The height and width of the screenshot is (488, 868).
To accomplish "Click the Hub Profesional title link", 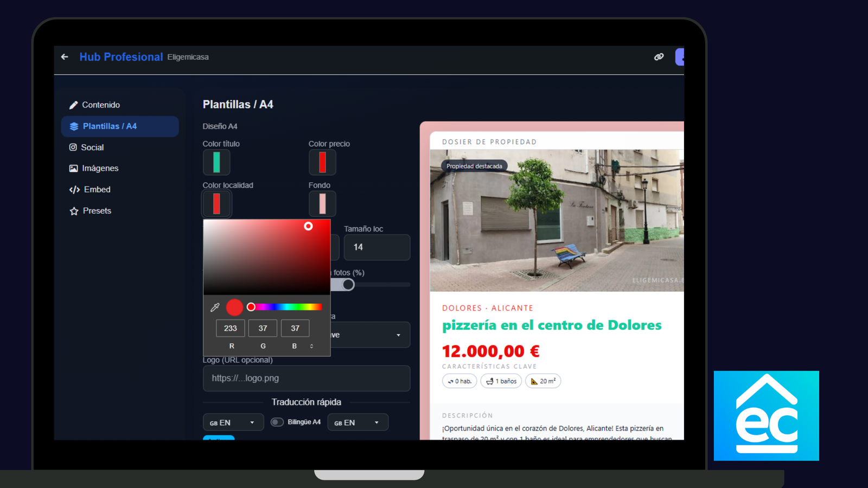I will [x=121, y=57].
